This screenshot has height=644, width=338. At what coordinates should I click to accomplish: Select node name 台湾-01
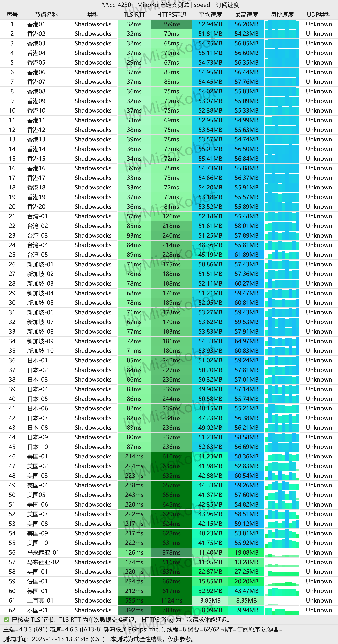click(x=37, y=216)
